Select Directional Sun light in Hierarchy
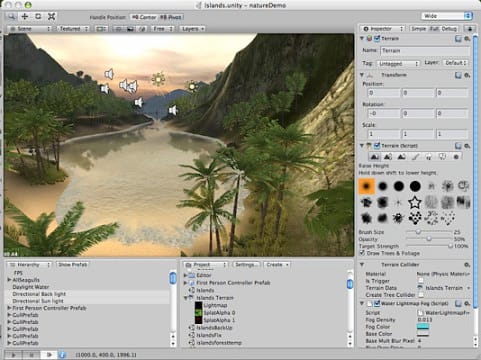Screen dimensions: 481x360 38,301
